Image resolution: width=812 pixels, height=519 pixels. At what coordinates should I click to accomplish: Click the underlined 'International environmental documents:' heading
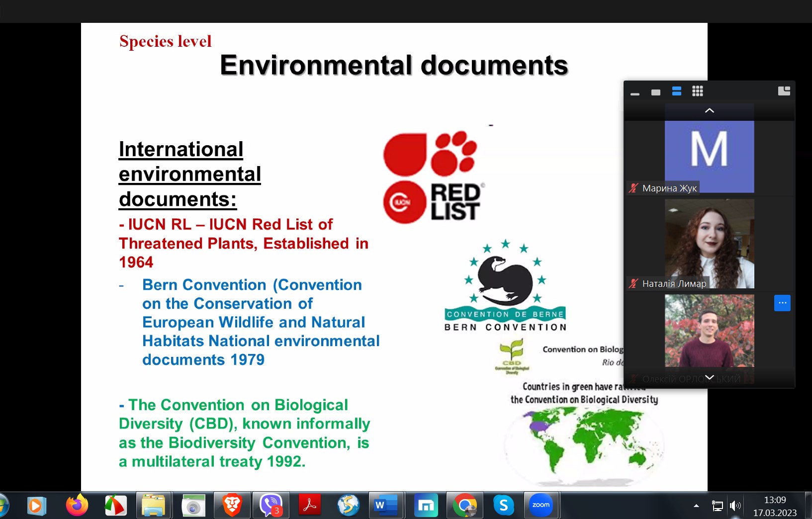pyautogui.click(x=190, y=174)
